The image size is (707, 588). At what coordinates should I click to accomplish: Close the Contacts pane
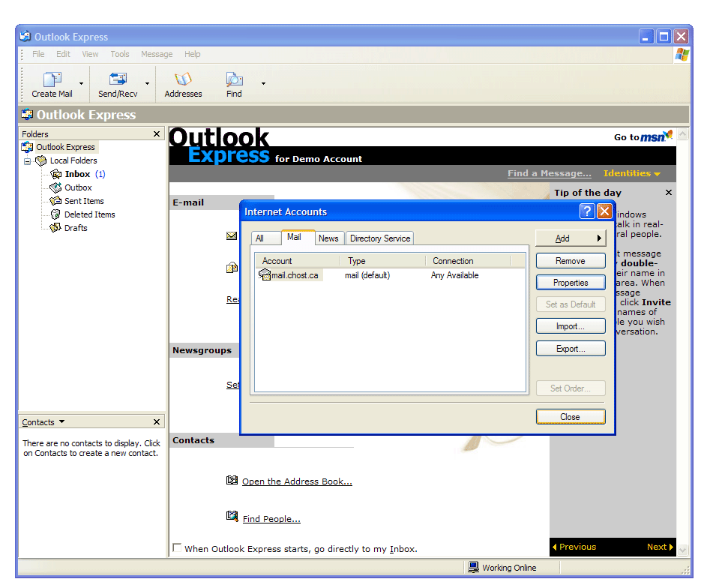157,422
